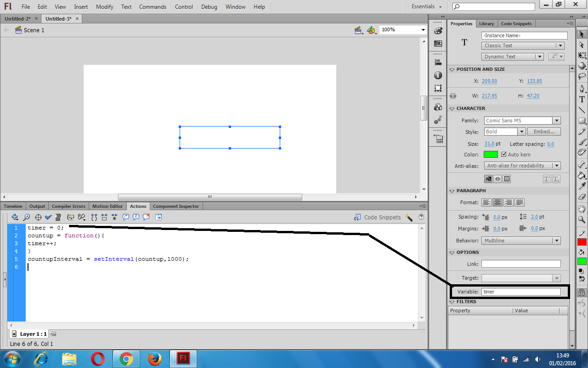This screenshot has width=588, height=368.
Task: Select the Zoom tool
Action: [x=582, y=220]
